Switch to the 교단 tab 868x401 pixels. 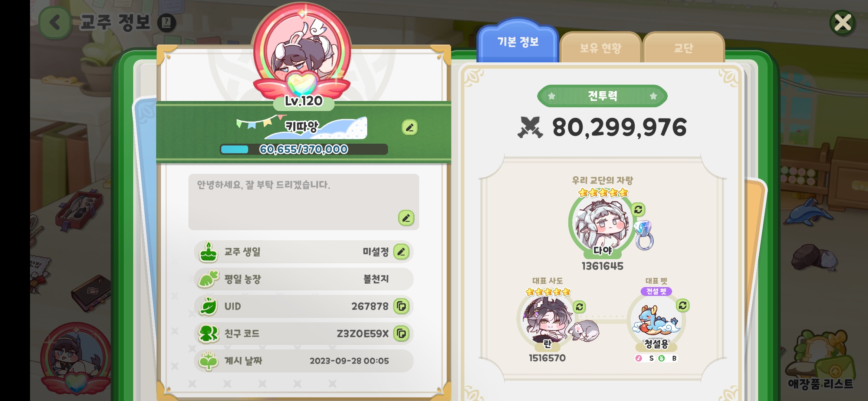683,48
